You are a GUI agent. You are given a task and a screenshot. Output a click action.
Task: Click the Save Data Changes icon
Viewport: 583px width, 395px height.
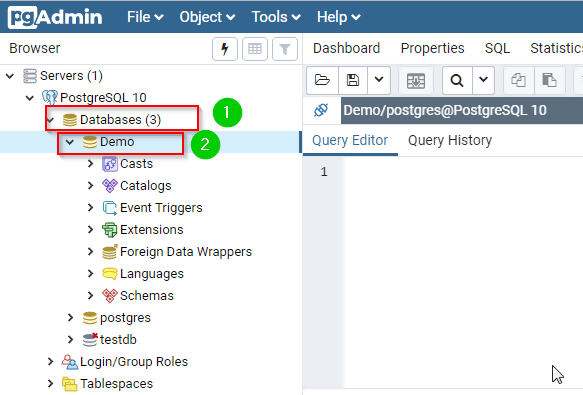(x=416, y=80)
